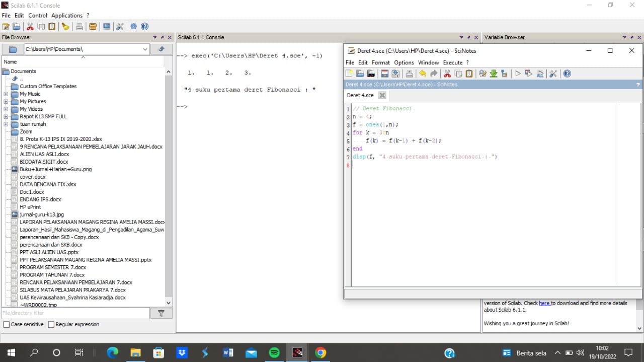Undock the File Browser panel

[x=162, y=37]
